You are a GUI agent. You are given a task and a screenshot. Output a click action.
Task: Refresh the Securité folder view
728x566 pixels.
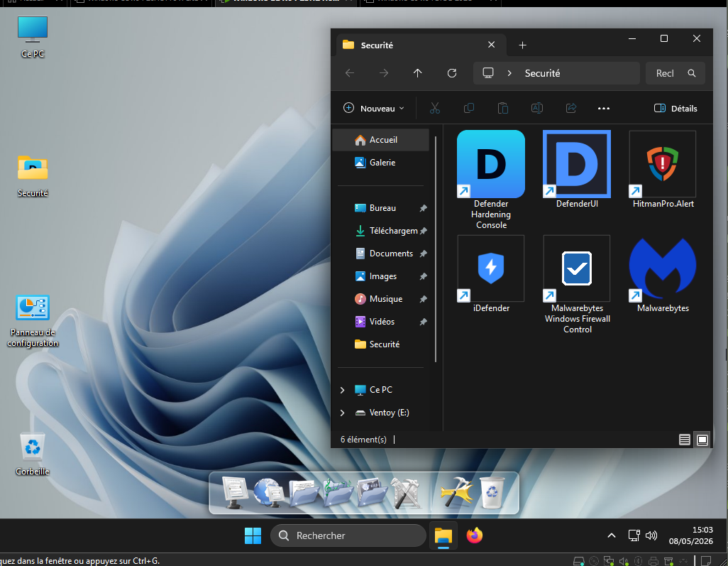[452, 73]
